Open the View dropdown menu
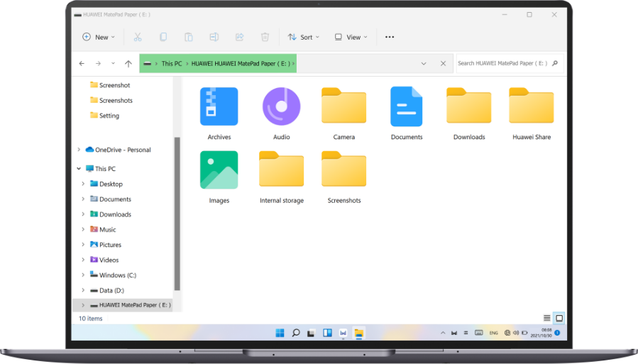 click(x=351, y=37)
